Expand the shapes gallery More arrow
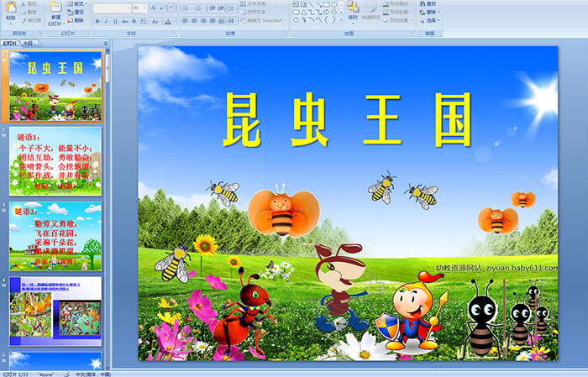Image resolution: width=588 pixels, height=377 pixels. pyautogui.click(x=341, y=19)
